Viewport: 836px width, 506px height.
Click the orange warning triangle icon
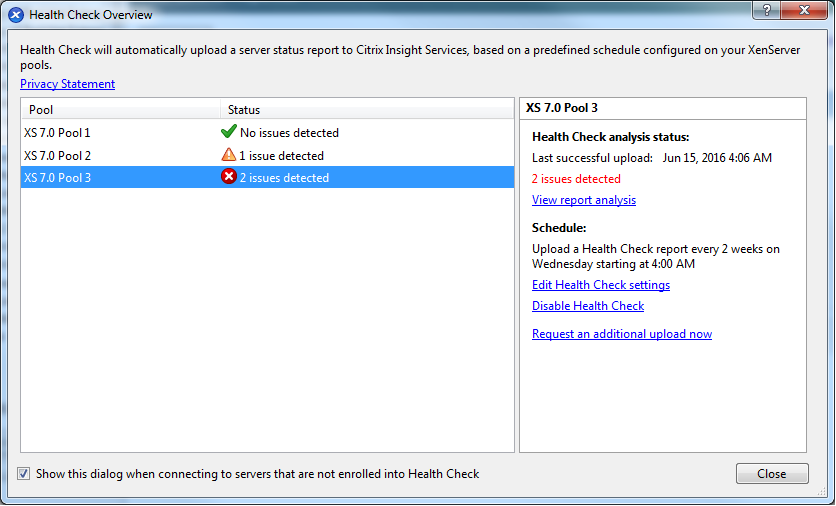tap(229, 155)
